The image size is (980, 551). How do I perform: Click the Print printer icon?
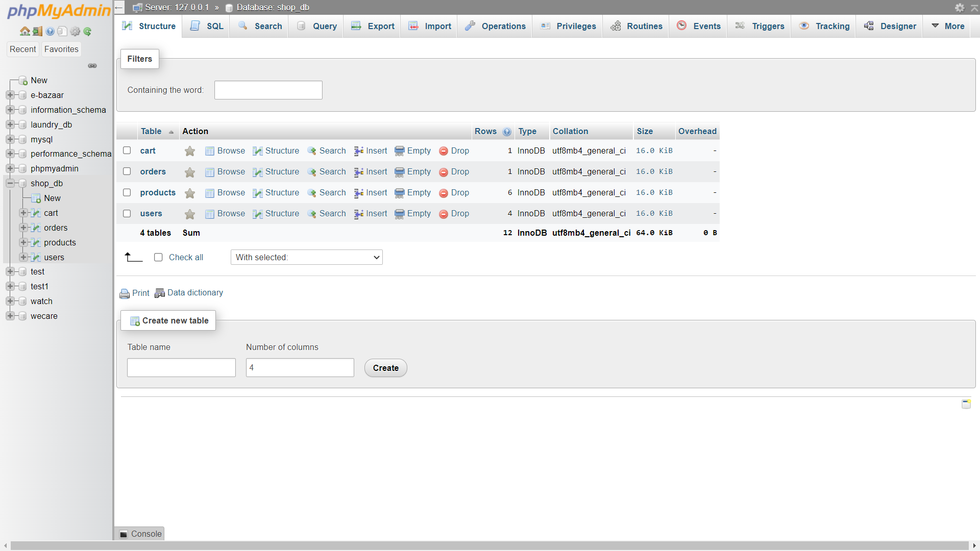125,293
